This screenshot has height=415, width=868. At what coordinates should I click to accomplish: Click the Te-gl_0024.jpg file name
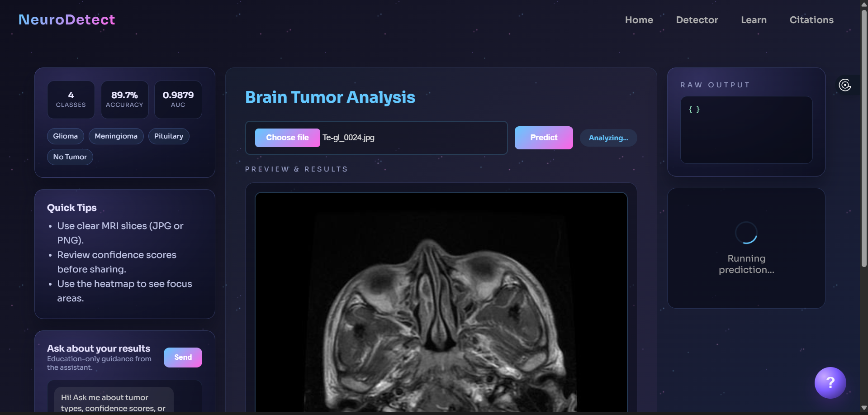coord(348,138)
